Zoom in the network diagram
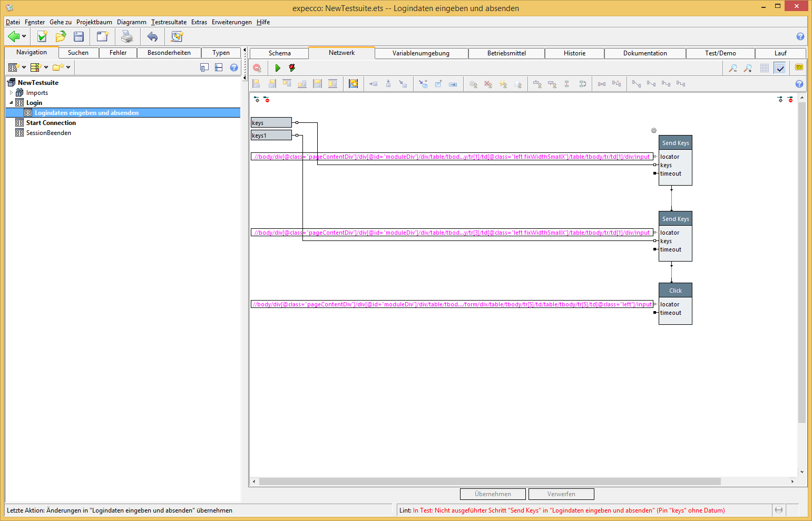The width and height of the screenshot is (812, 521). point(748,68)
